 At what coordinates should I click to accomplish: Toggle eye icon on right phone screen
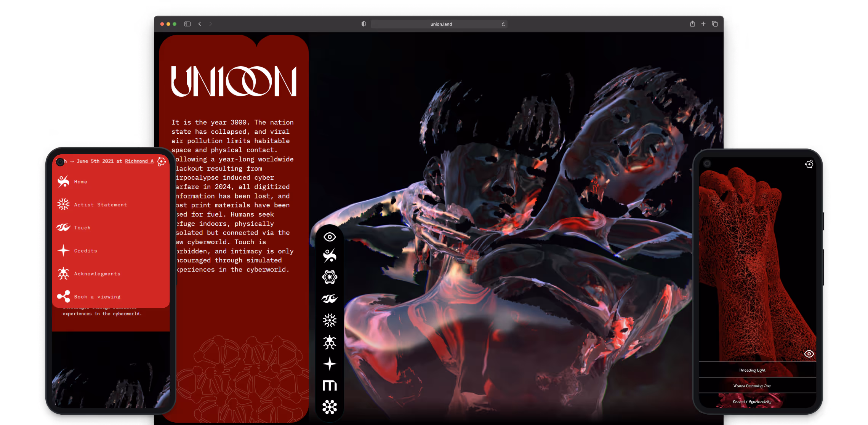coord(809,354)
